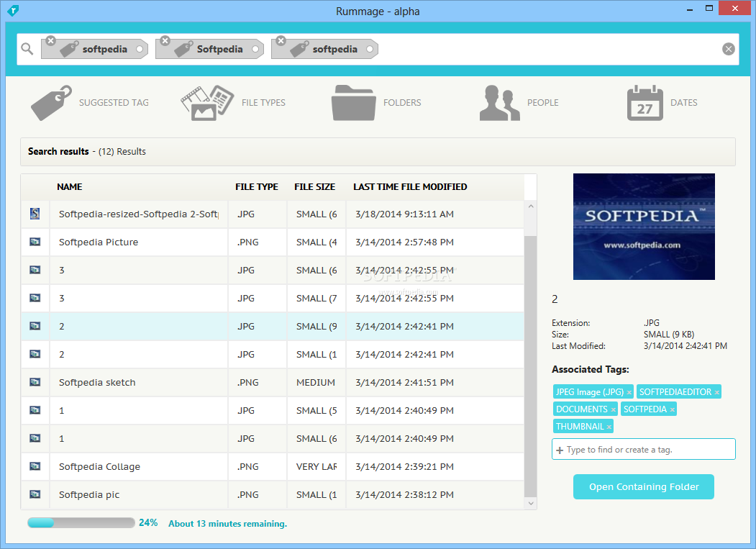Sort results by NAME column
This screenshot has height=549, width=756.
tap(70, 186)
